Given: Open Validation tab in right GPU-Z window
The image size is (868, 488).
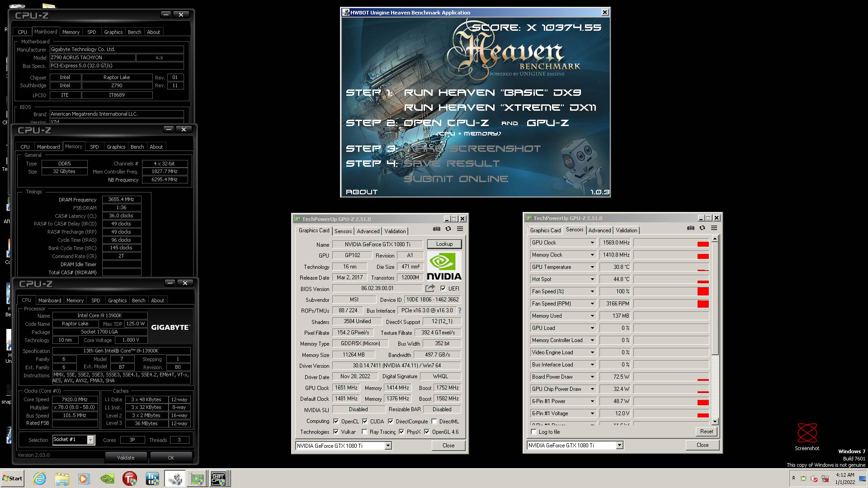Looking at the screenshot, I should pos(626,230).
